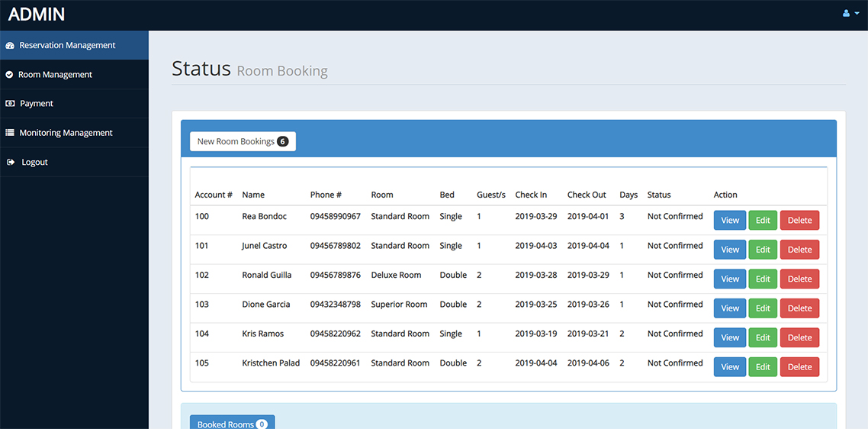
Task: Click the name Kristchen Palad
Action: (272, 363)
